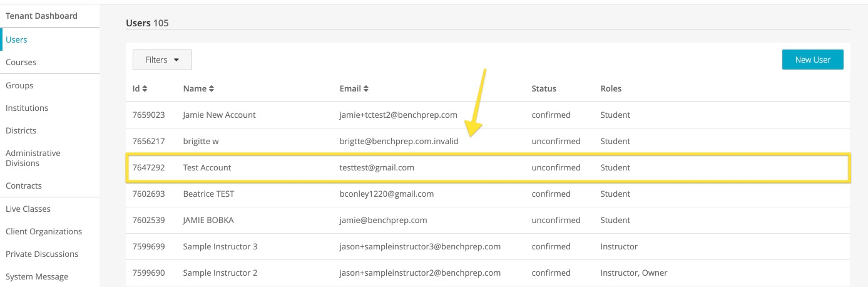This screenshot has height=287, width=868.
Task: Open JAMIE BOBKA user
Action: pyautogui.click(x=208, y=220)
